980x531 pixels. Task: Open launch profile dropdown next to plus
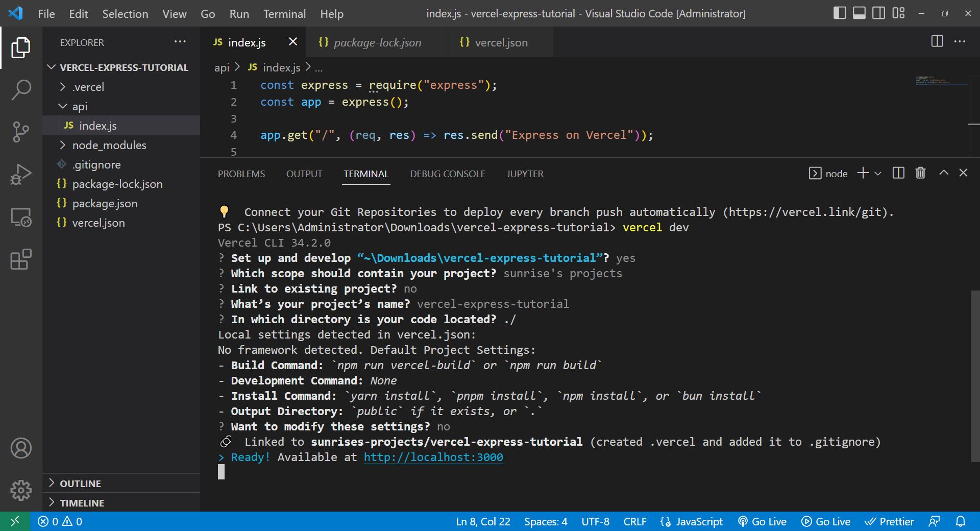(x=878, y=174)
